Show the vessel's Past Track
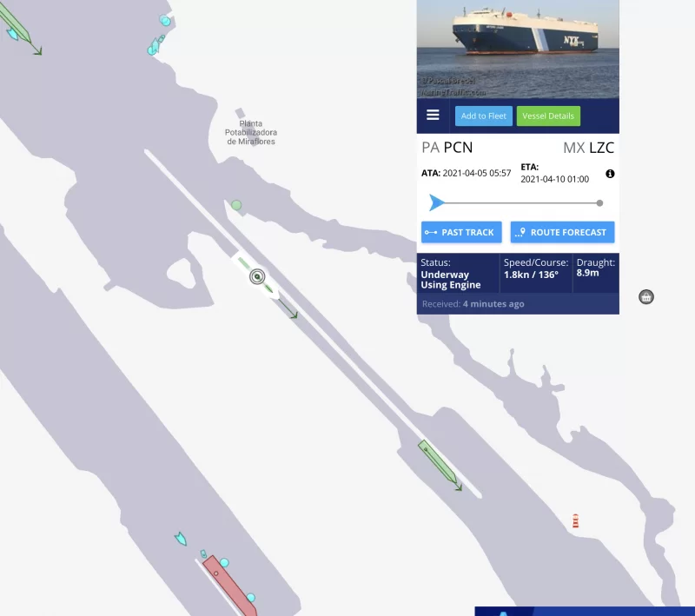695x616 pixels. coord(461,232)
